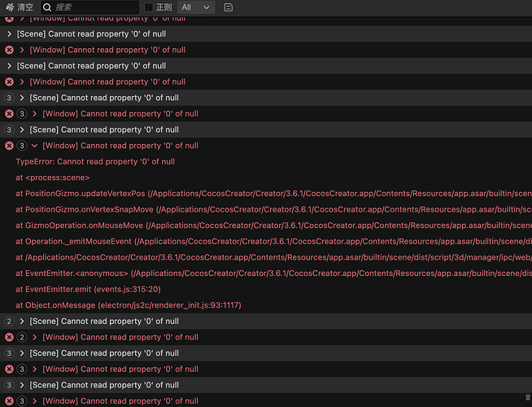532x407 pixels.
Task: Click the vertical scrollbar thumb at panel edge
Action: [x=528, y=397]
